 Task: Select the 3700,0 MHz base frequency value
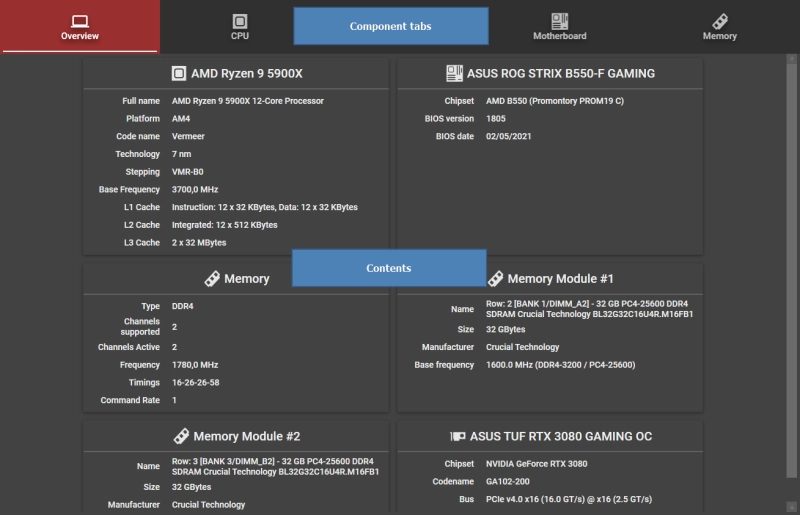coord(195,189)
